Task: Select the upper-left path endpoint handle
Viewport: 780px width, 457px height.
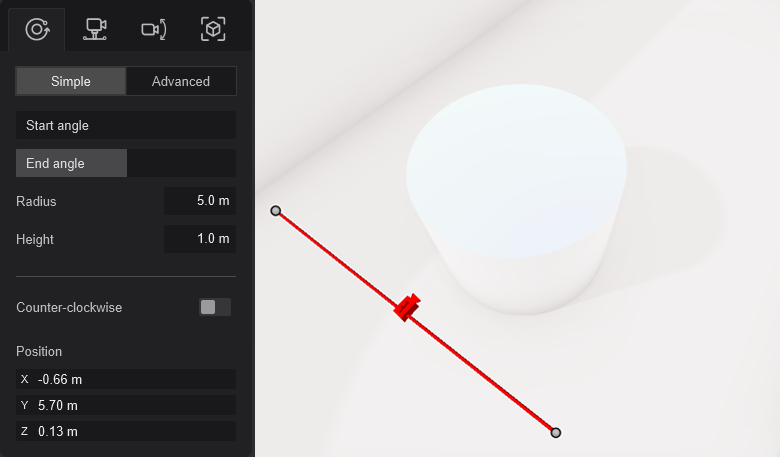Action: pos(276,211)
